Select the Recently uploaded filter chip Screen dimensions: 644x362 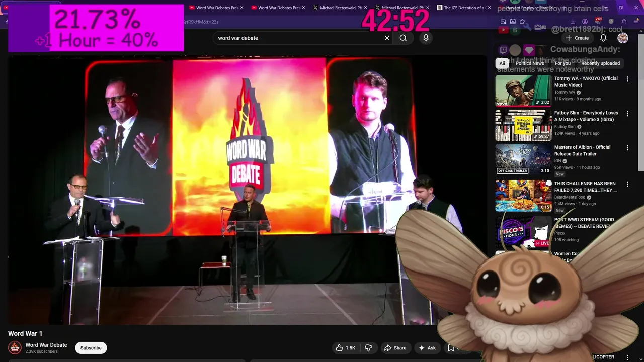[x=600, y=63]
